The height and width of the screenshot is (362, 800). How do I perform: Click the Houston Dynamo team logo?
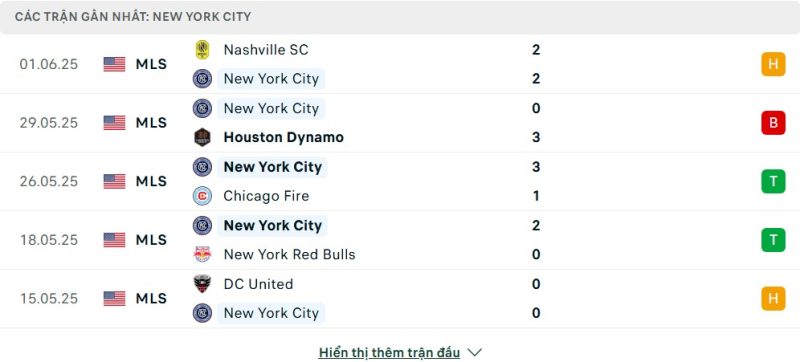point(203,137)
